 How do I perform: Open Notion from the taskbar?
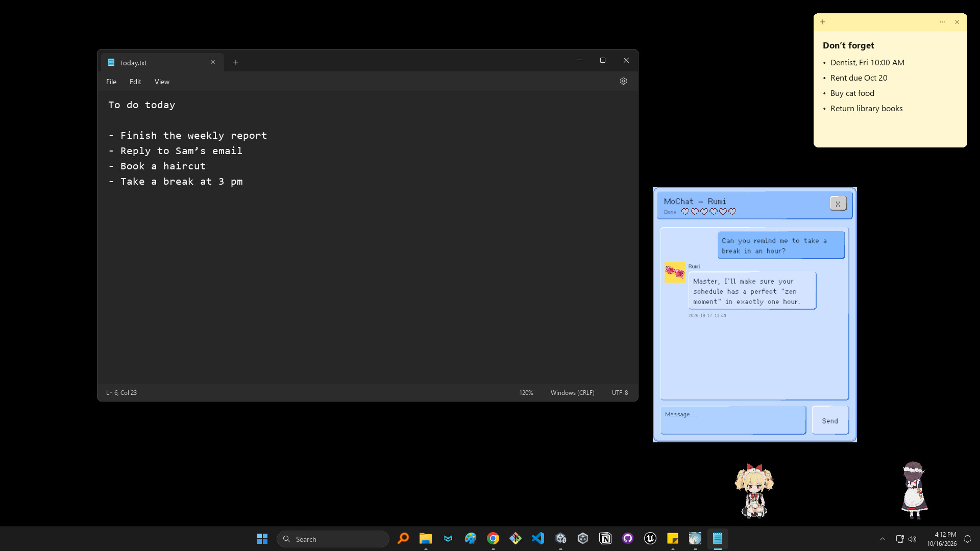pos(605,538)
